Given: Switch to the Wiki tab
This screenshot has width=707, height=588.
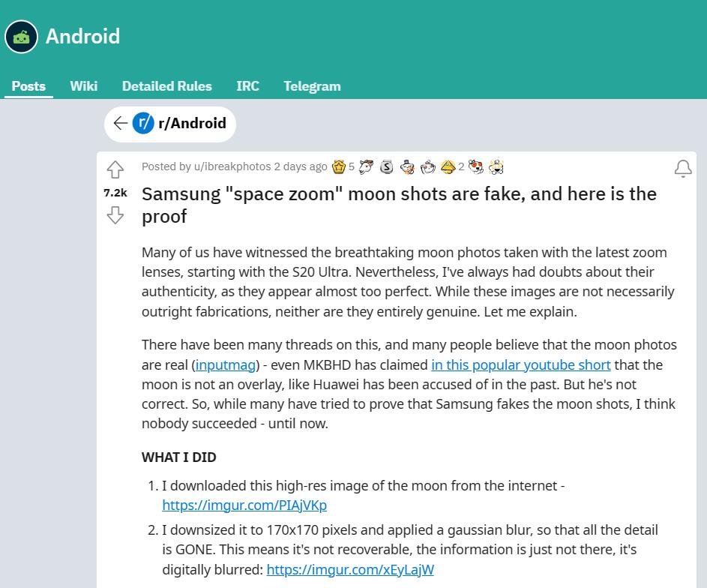Looking at the screenshot, I should click(83, 85).
